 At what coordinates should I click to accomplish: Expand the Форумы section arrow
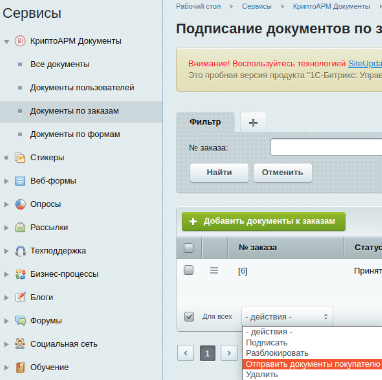(x=6, y=321)
